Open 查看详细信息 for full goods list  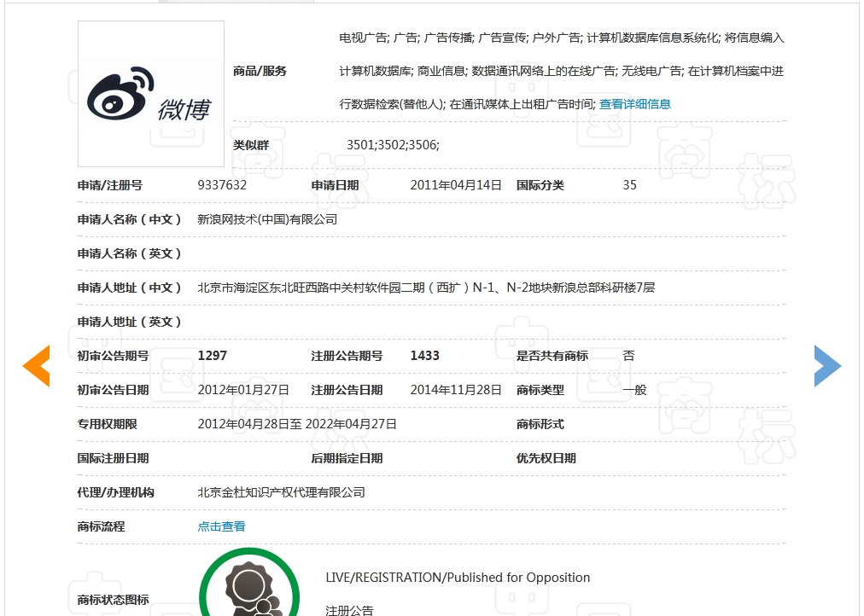(x=634, y=104)
